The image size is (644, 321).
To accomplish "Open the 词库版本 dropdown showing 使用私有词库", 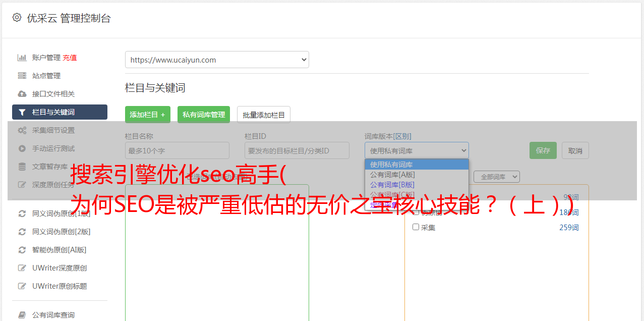I will coord(417,150).
